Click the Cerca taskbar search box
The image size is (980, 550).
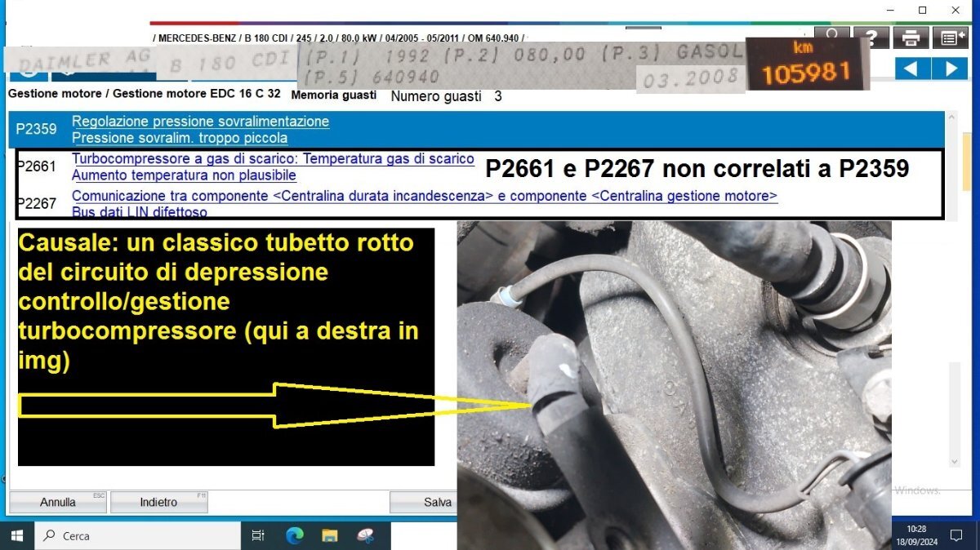137,535
